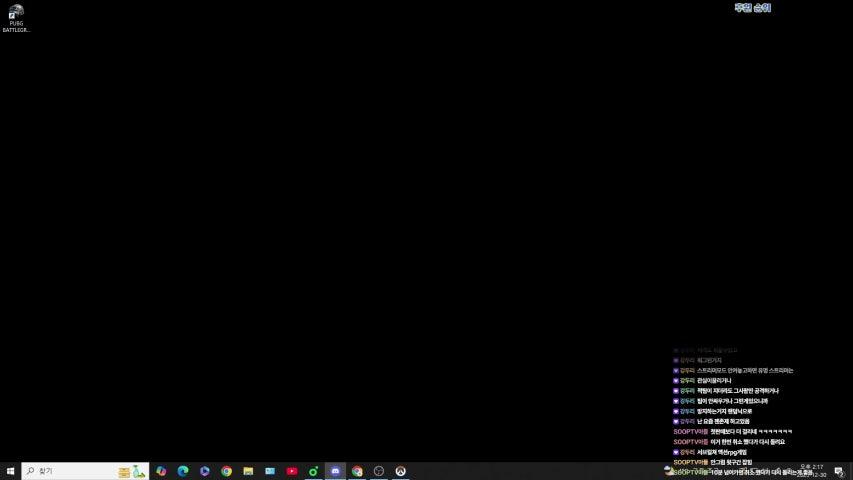The width and height of the screenshot is (853, 480).
Task: Open the red YouTube taskbar app
Action: [292, 471]
